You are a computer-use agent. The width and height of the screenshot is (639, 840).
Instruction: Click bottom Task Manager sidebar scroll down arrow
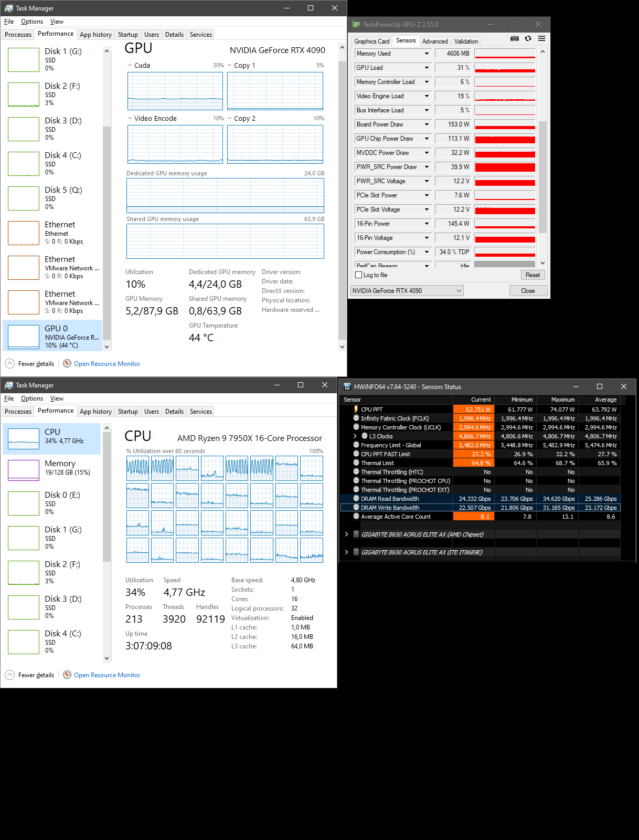click(106, 658)
